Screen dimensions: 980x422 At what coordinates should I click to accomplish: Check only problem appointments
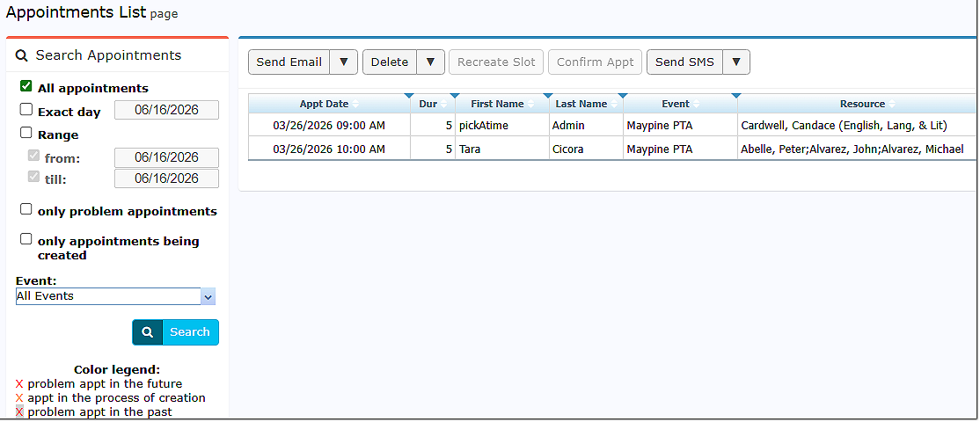coord(26,209)
